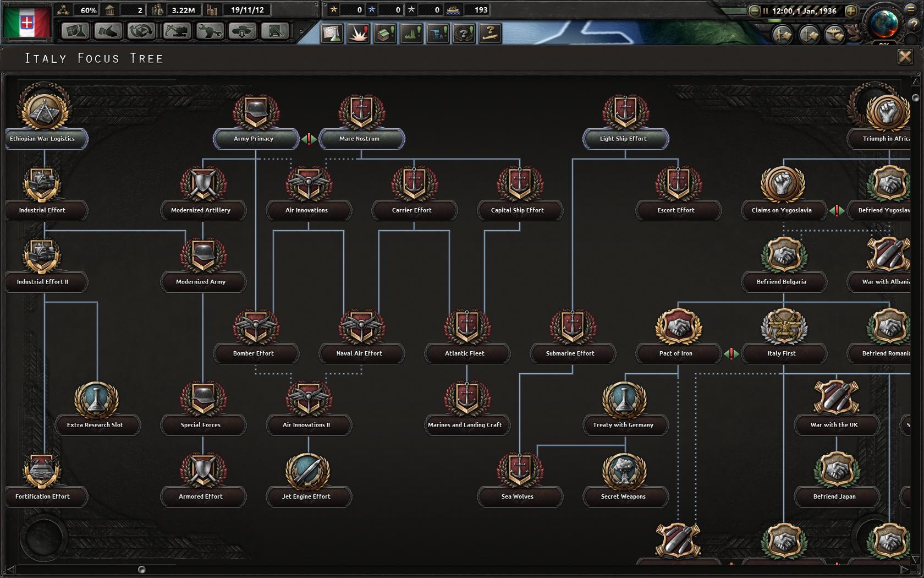The image size is (924, 578).
Task: Open the Diplomacy handshake button
Action: [x=108, y=31]
